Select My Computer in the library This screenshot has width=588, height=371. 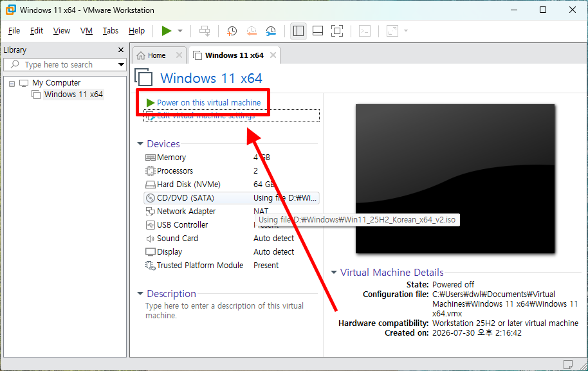(x=56, y=83)
